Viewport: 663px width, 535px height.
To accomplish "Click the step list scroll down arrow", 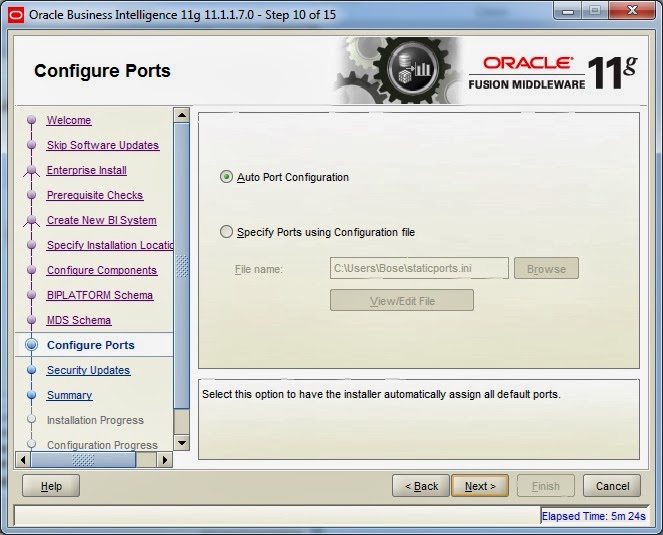I will (x=182, y=443).
